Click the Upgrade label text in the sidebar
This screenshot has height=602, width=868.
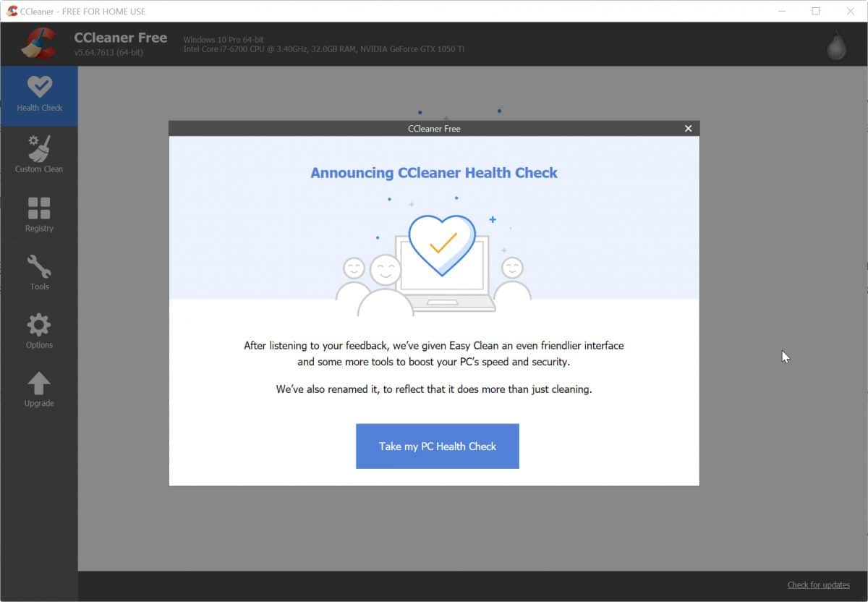pos(39,402)
